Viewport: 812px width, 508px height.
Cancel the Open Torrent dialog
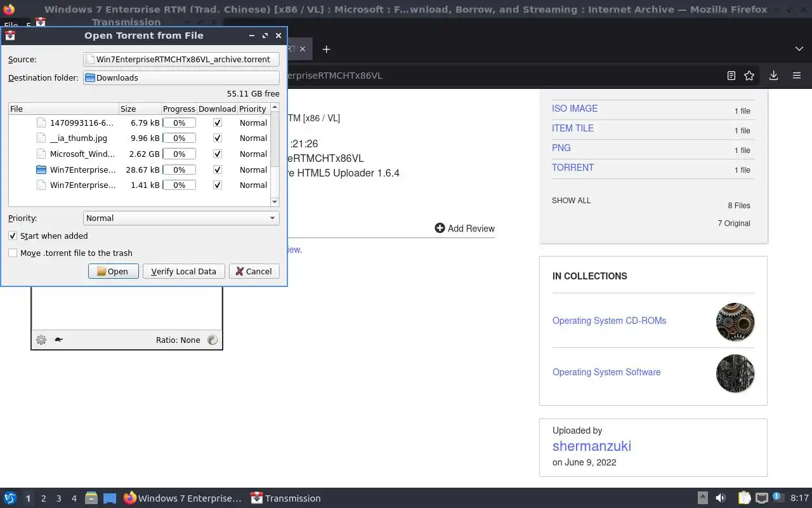(254, 271)
